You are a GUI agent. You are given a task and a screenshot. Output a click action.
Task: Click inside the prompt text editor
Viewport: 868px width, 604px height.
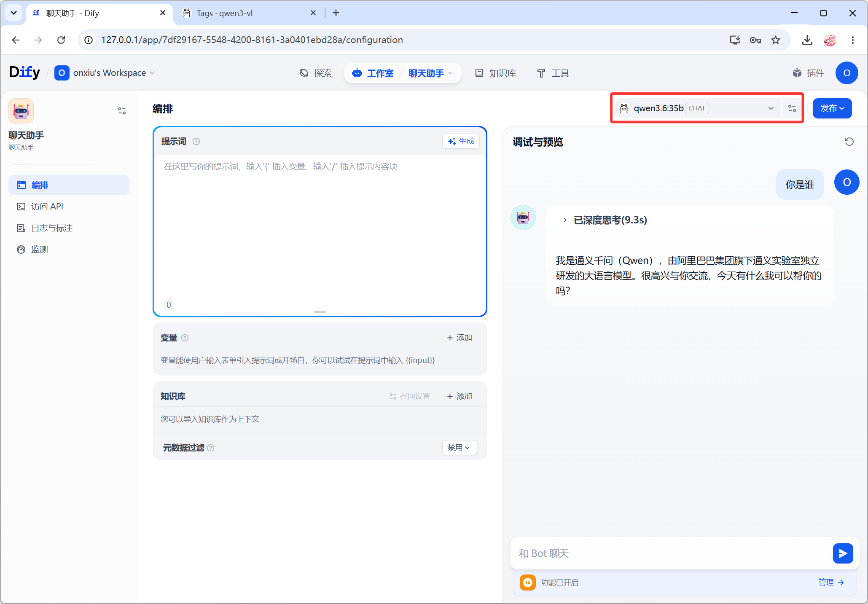point(320,228)
